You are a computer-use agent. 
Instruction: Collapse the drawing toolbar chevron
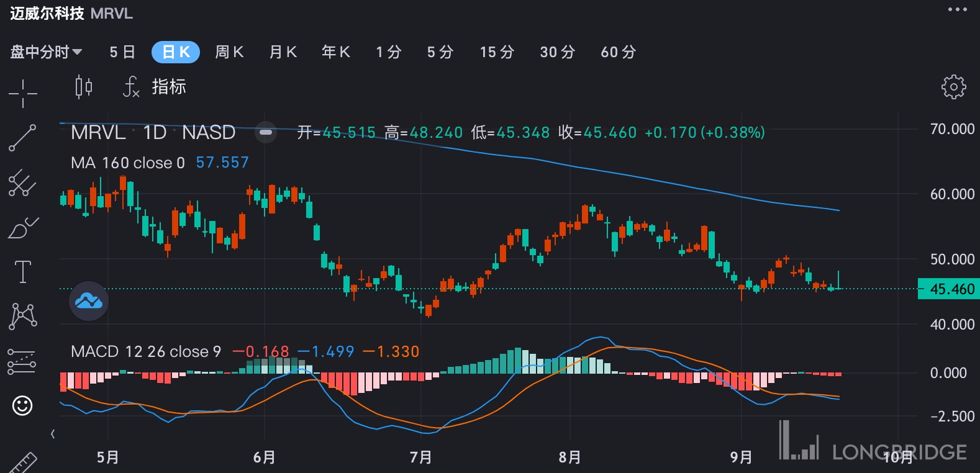point(53,434)
